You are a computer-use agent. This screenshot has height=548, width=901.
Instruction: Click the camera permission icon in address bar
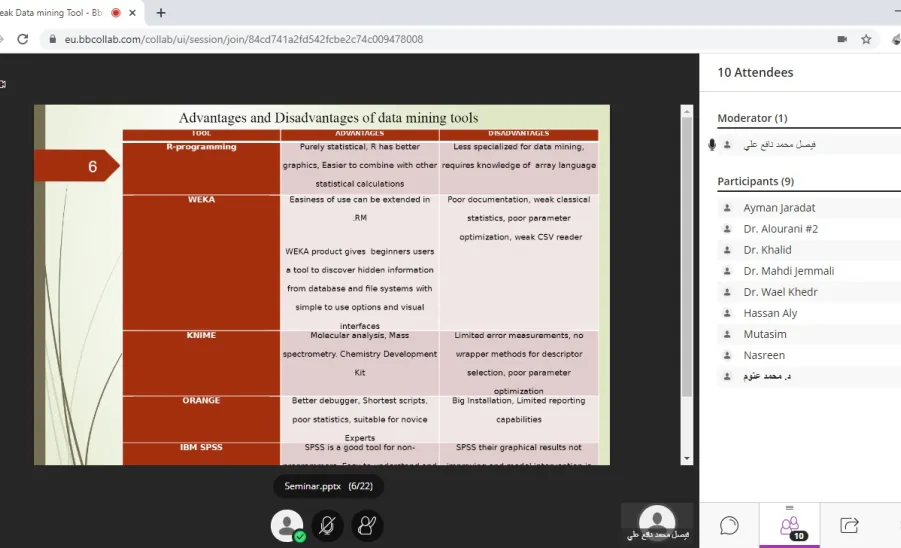pyautogui.click(x=842, y=39)
